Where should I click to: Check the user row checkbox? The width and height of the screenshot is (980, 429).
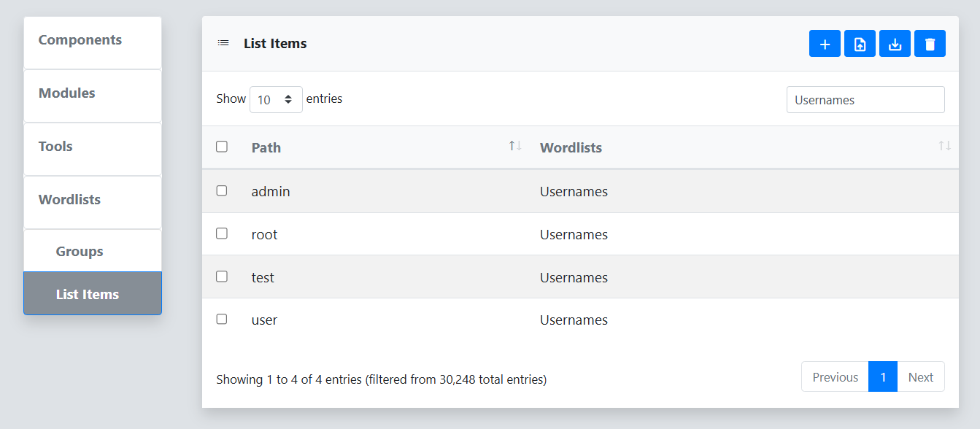222,319
